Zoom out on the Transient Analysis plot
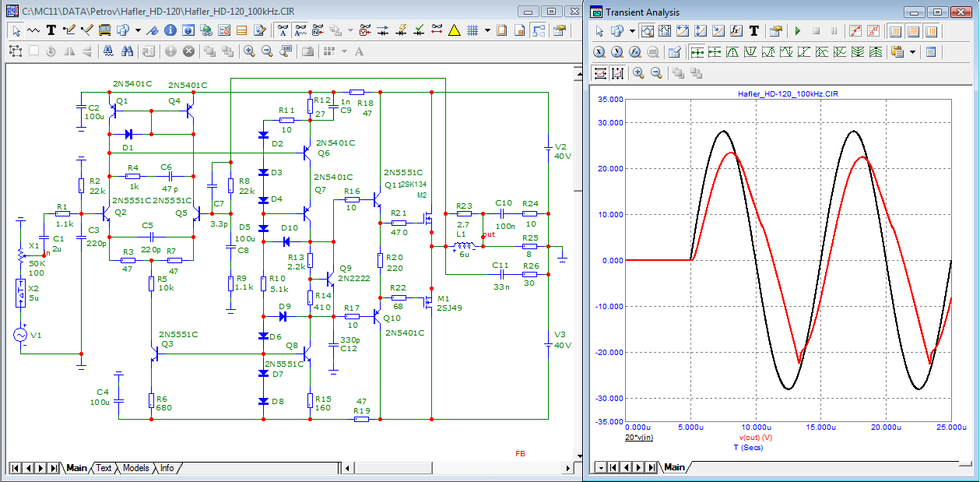Viewport: 980px width, 482px height. point(656,73)
